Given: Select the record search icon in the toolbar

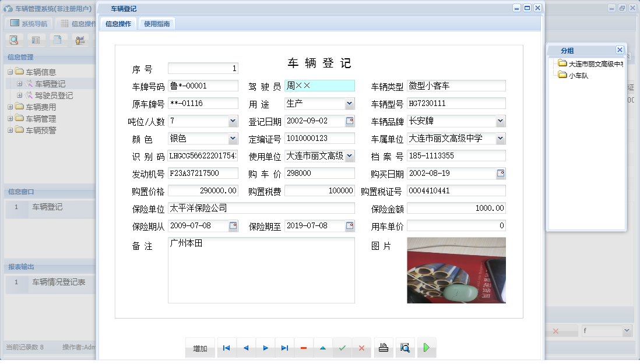Looking at the screenshot, I should point(15,40).
